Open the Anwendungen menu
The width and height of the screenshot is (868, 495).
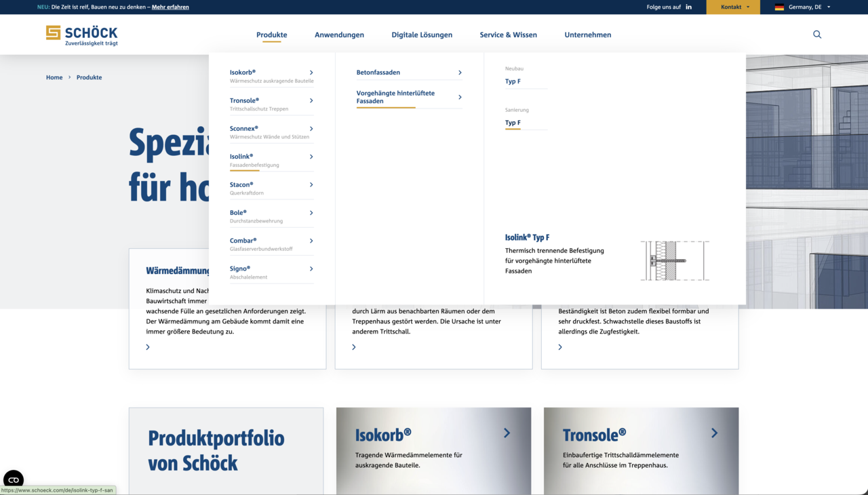click(339, 35)
